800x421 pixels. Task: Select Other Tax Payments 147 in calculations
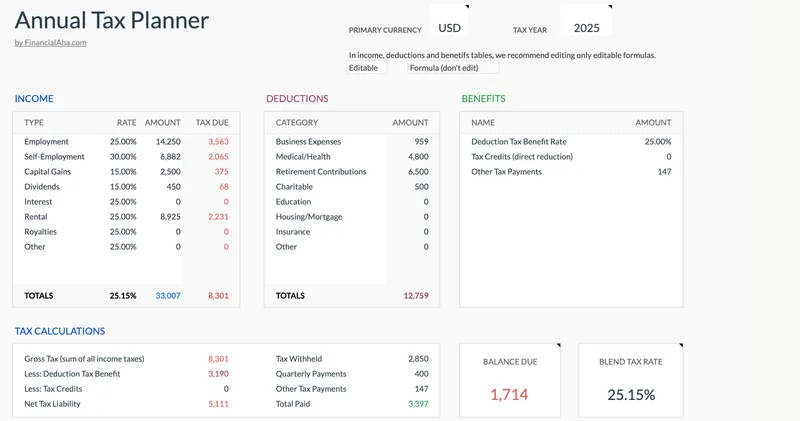[421, 389]
